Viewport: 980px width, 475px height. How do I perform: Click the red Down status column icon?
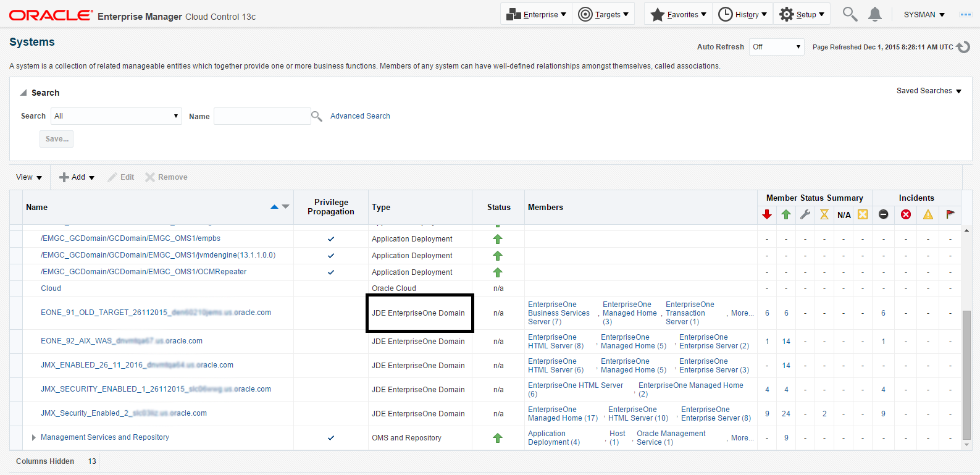[767, 214]
